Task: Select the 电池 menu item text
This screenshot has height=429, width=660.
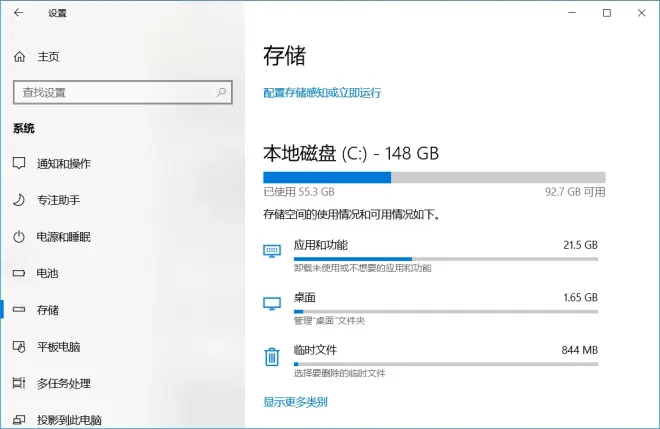Action: (x=47, y=273)
